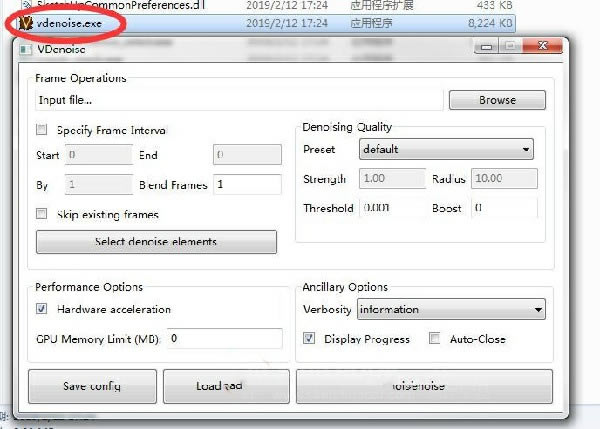The image size is (600, 429).
Task: Click the Radius value field
Action: click(x=504, y=178)
